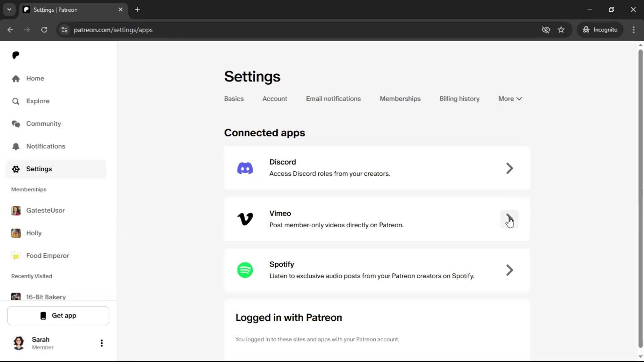
Task: Click the Notifications bell icon
Action: (x=16, y=146)
